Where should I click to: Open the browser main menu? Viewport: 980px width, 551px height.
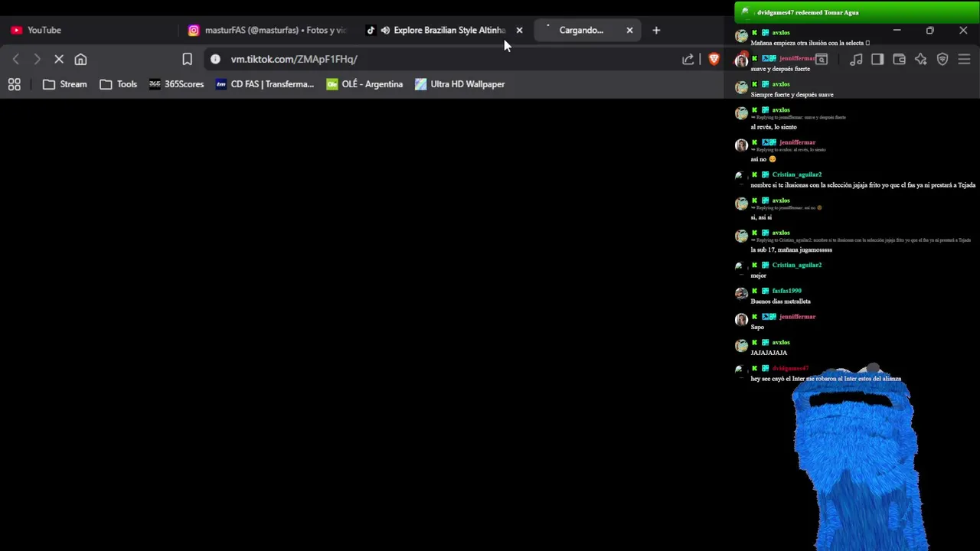tap(964, 59)
